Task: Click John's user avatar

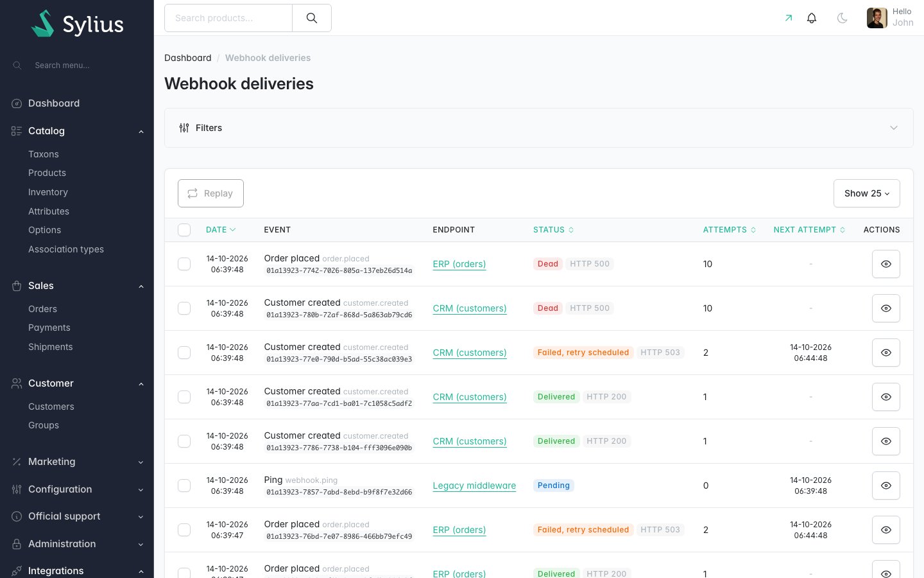Action: (x=877, y=18)
